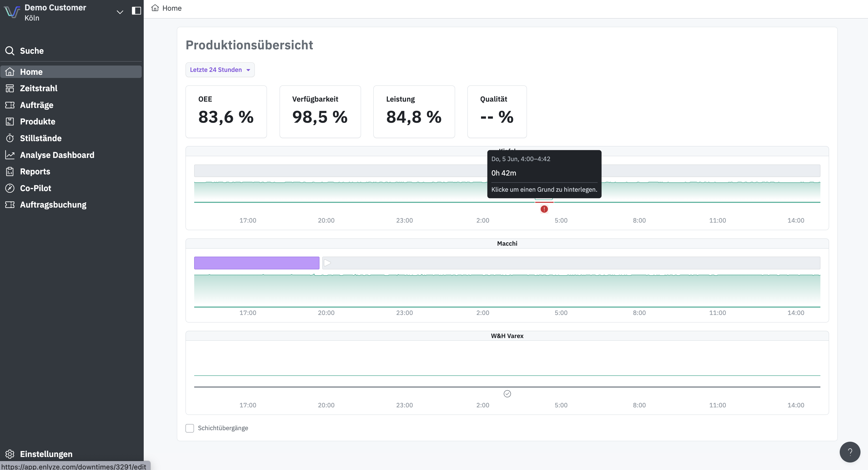This screenshot has width=868, height=470.
Task: Go to Reports in the sidebar
Action: pos(35,171)
